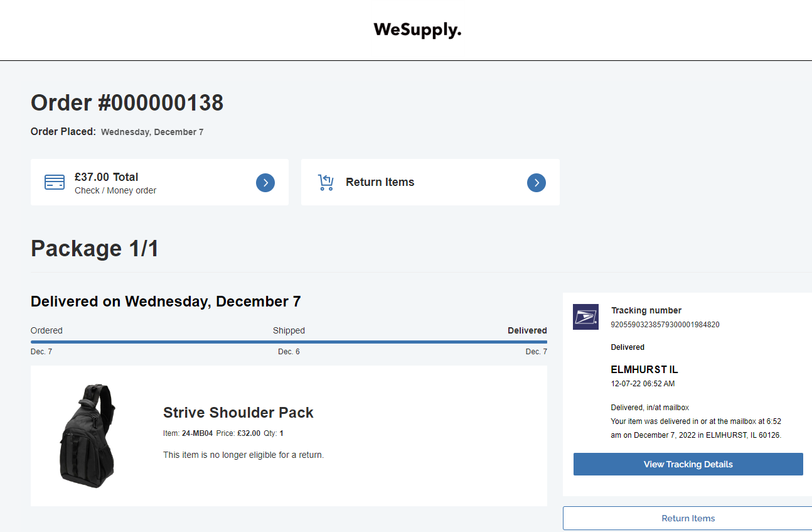
Task: Click the ELMHURST IL location text
Action: click(x=644, y=369)
